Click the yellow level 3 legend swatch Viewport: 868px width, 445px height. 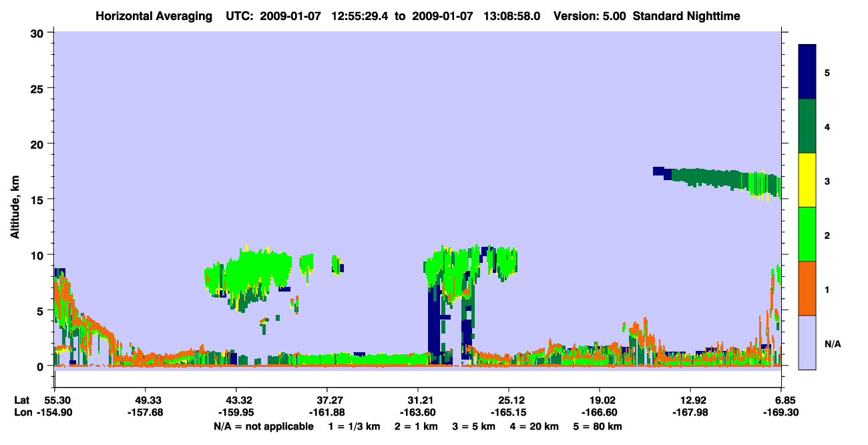(807, 180)
